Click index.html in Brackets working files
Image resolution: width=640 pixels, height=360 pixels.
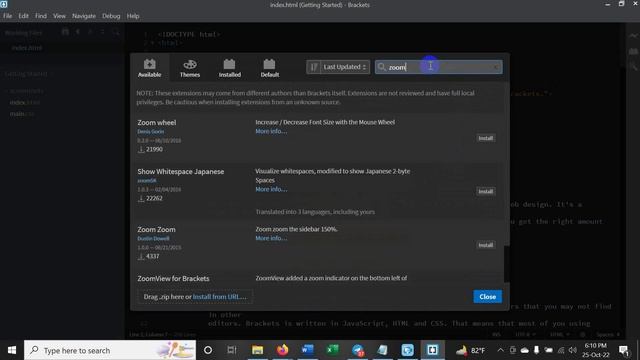[27, 48]
